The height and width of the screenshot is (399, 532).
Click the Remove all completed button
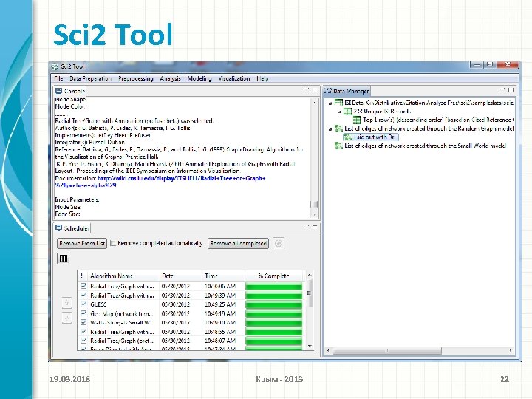(x=238, y=243)
